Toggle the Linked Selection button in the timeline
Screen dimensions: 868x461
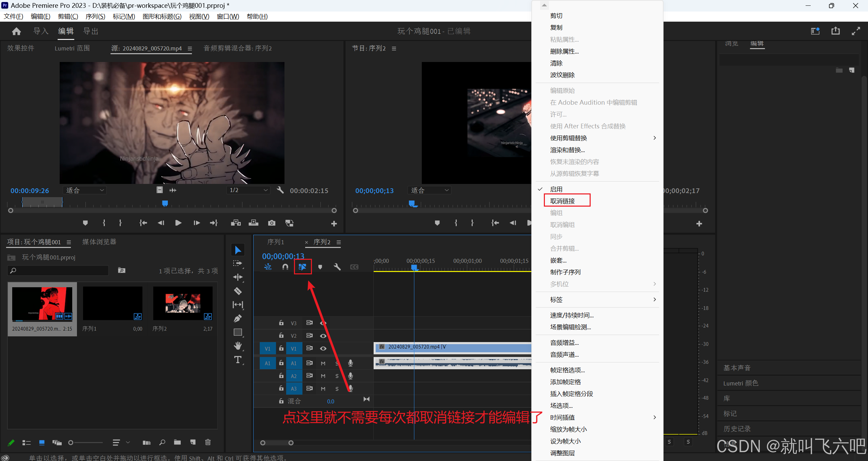pos(302,267)
